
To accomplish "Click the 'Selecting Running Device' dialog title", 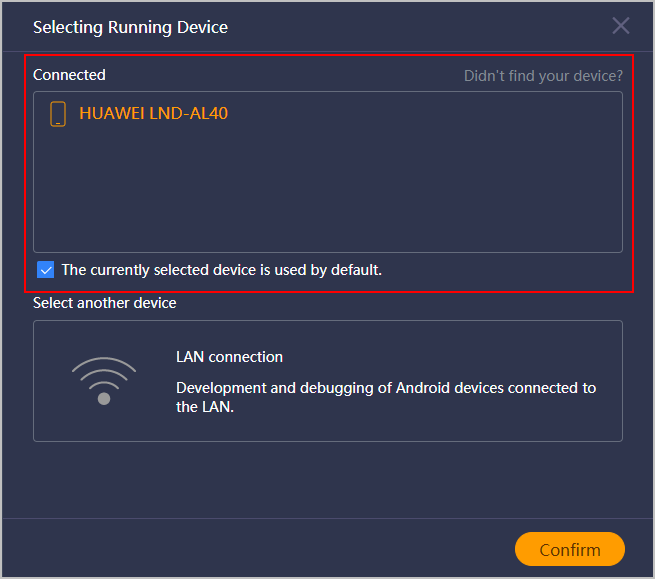I will click(x=130, y=28).
